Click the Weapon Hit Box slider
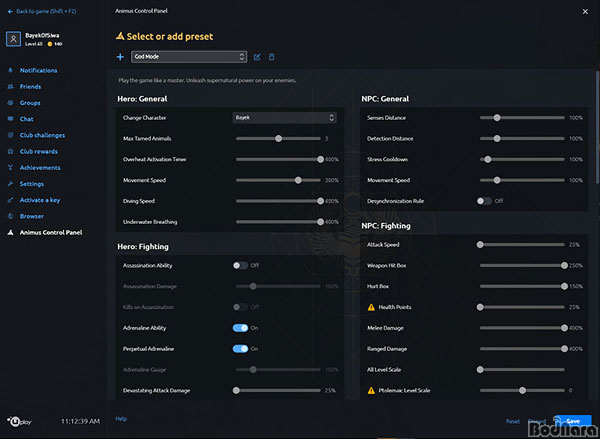 pos(522,265)
